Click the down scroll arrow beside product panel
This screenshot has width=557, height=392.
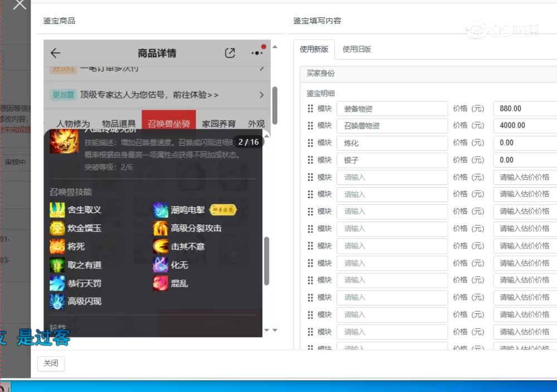coord(266,330)
